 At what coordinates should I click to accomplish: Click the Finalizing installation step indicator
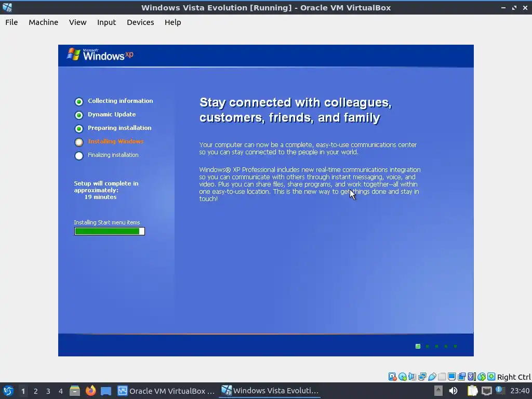(79, 156)
